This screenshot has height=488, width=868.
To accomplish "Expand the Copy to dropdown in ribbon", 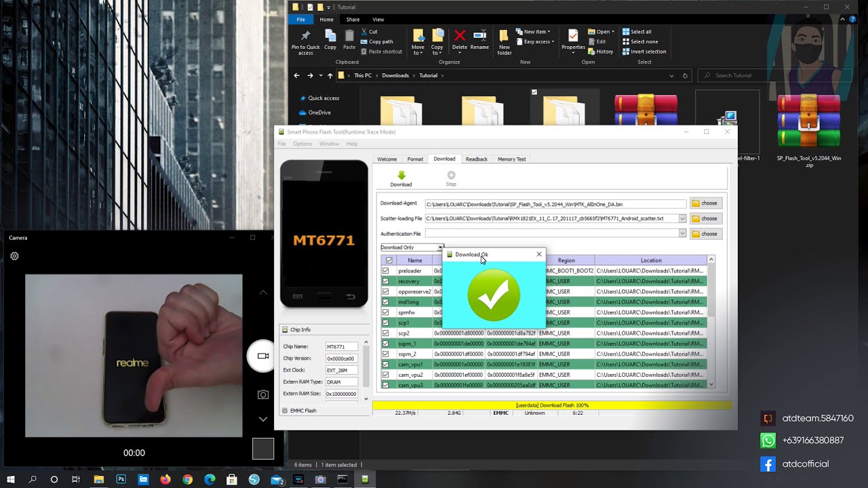I will point(437,49).
